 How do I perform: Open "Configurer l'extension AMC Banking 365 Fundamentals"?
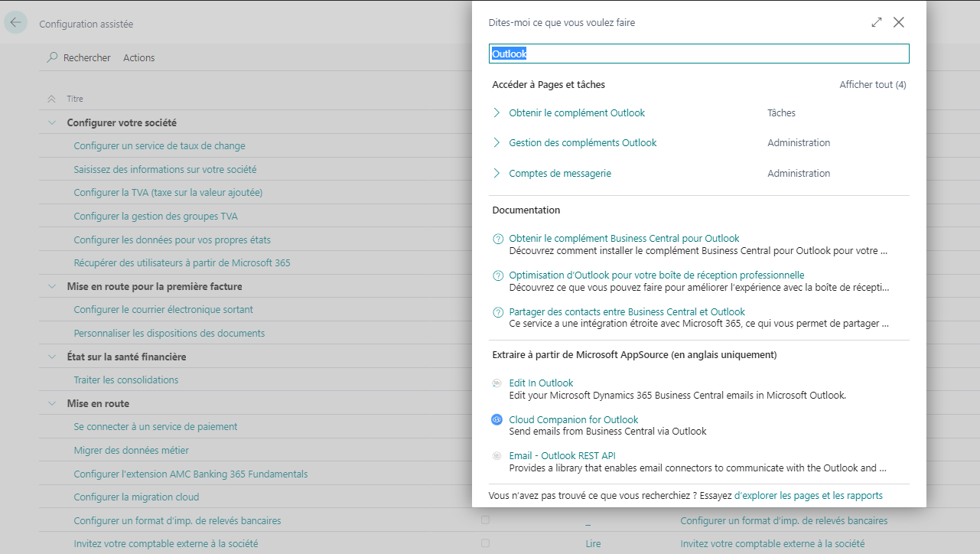pos(190,474)
